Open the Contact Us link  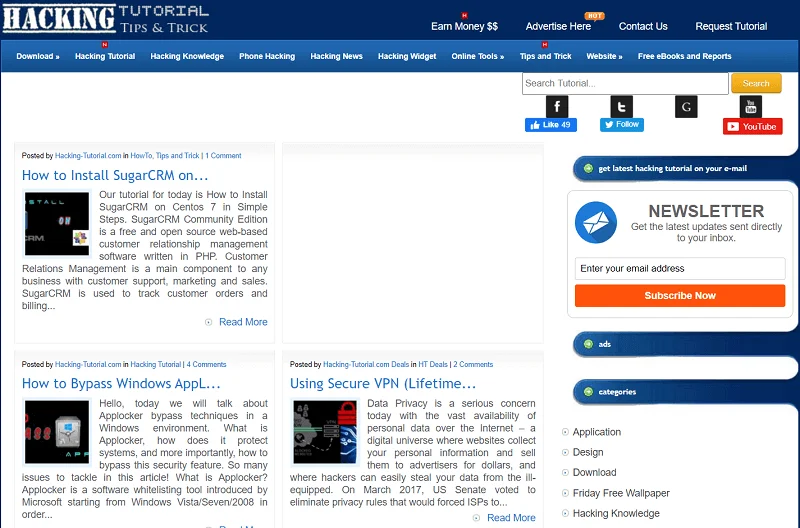coord(643,26)
